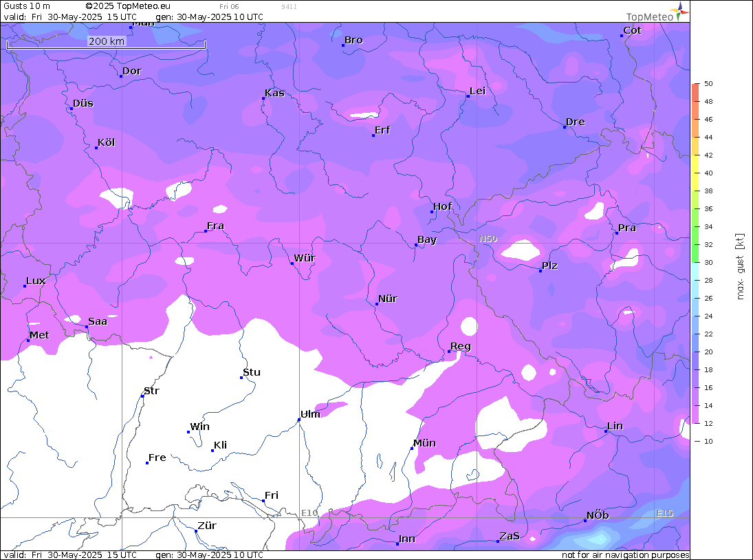Click legend value 28

click(x=708, y=281)
